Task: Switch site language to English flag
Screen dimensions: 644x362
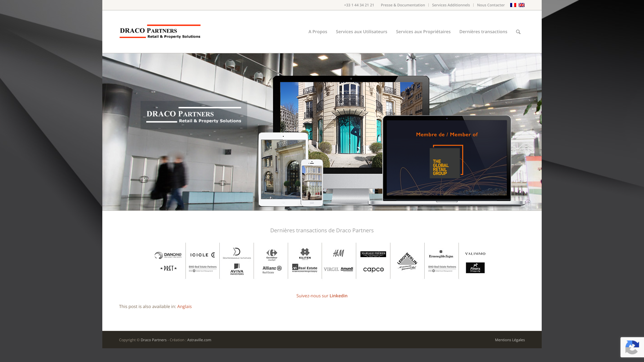Action: [521, 5]
